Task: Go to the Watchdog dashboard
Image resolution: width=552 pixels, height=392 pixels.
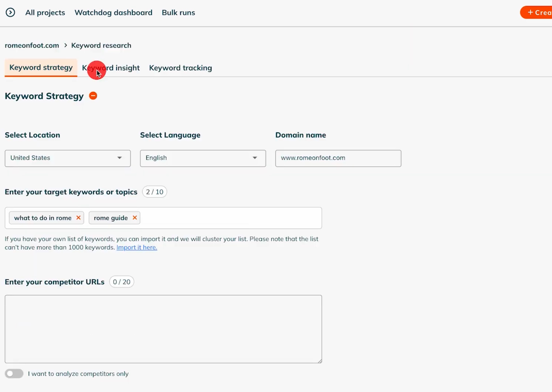Action: click(x=113, y=12)
